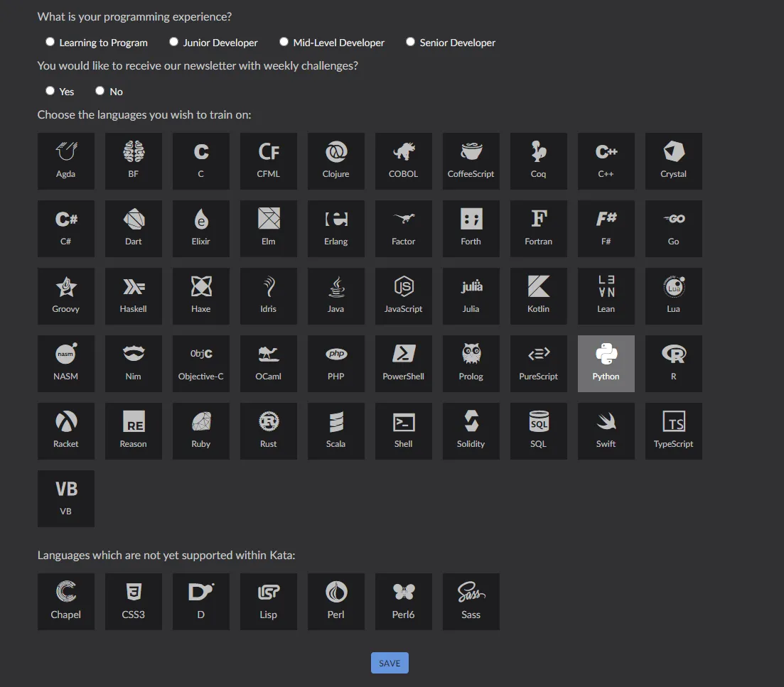Select the Fortran language tile
784x687 pixels.
pos(539,229)
